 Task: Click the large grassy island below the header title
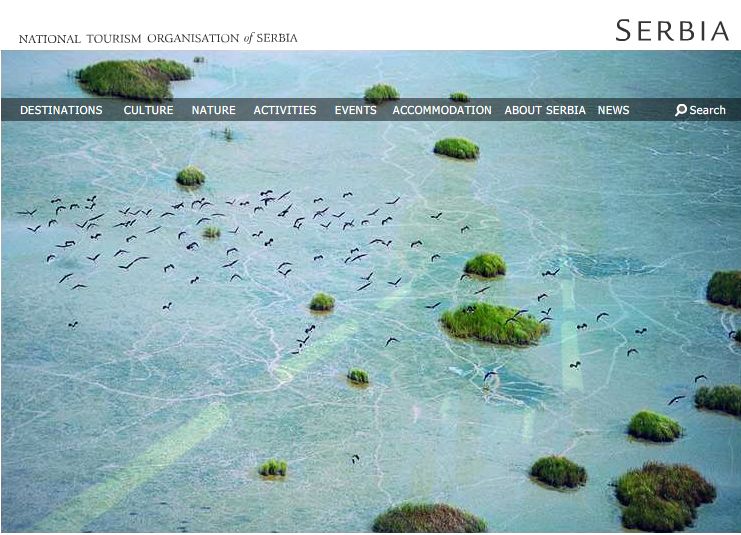click(x=134, y=78)
